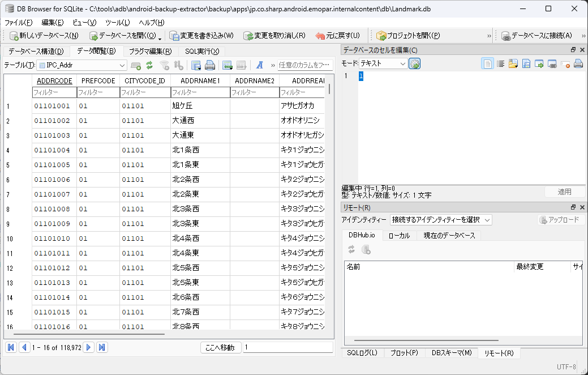This screenshot has width=588, height=375.
Task: Switch to Current Database (現在のデータベース) tab
Action: click(449, 236)
